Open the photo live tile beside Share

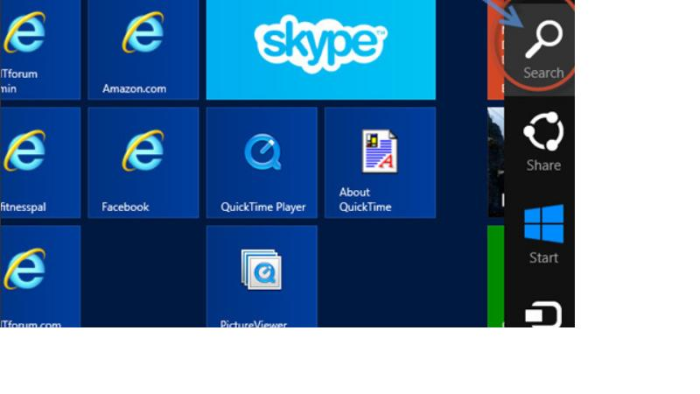496,162
